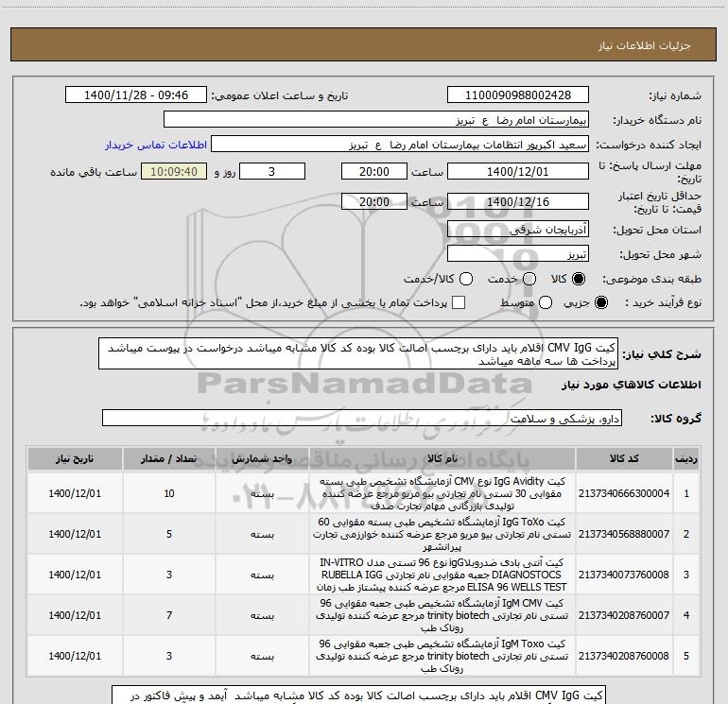Click the IgM Toxo kit name cell

tap(442, 656)
